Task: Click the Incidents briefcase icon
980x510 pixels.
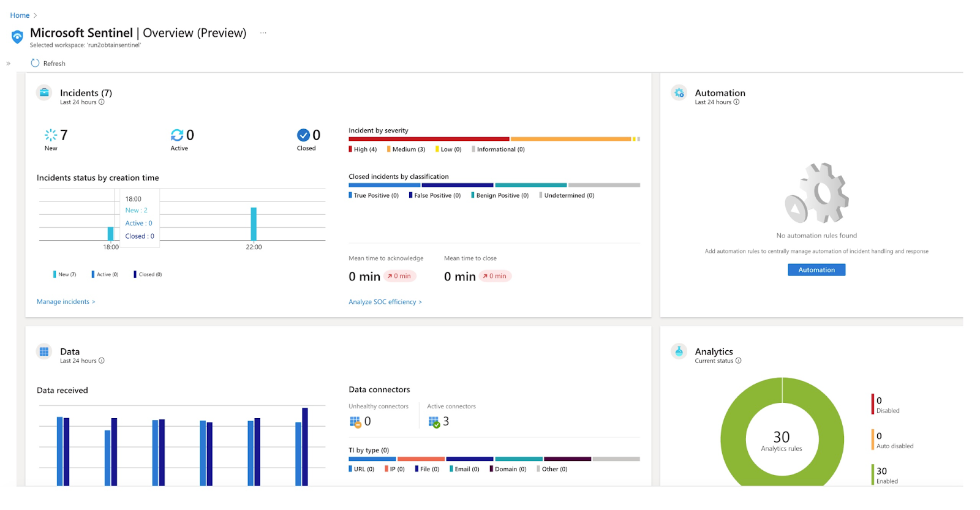Action: tap(44, 93)
